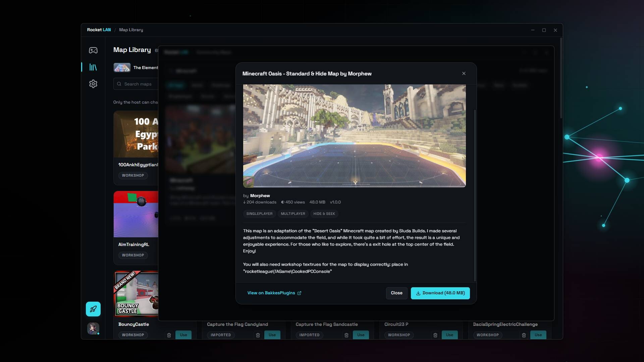The width and height of the screenshot is (644, 362).
Task: Delete the Circuit23 P map with the trash icon
Action: (x=435, y=335)
